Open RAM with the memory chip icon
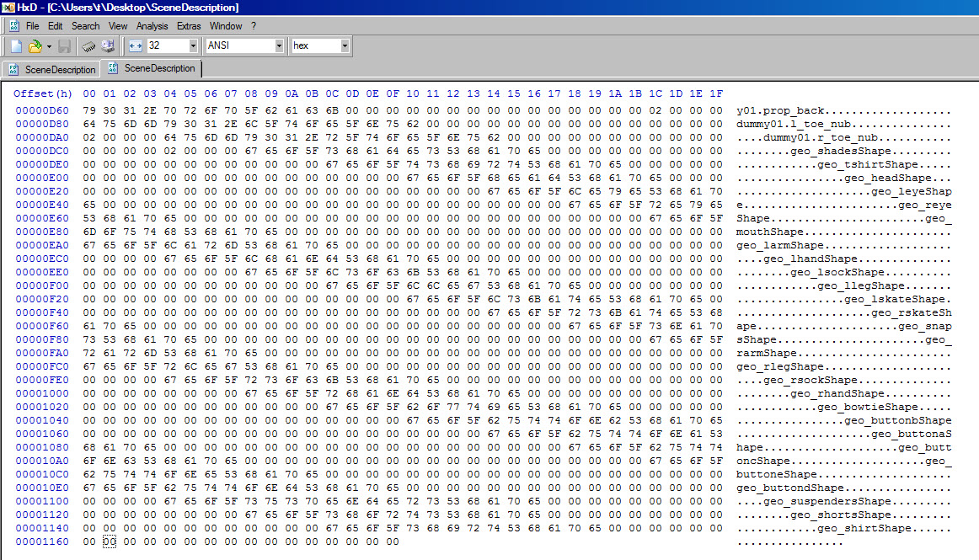979x560 pixels. [88, 46]
